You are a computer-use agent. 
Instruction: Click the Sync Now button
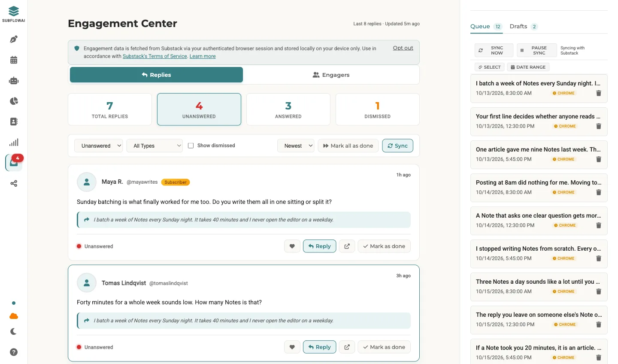click(x=494, y=50)
